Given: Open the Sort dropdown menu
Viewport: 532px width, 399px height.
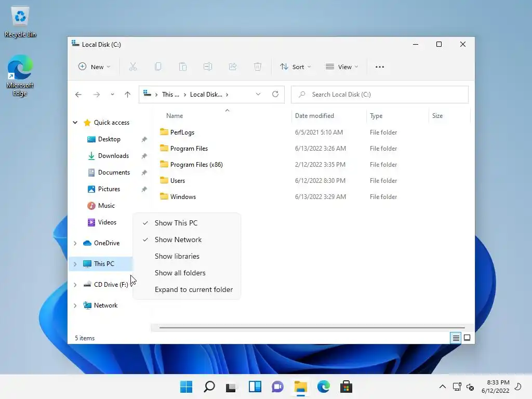Looking at the screenshot, I should [x=295, y=67].
